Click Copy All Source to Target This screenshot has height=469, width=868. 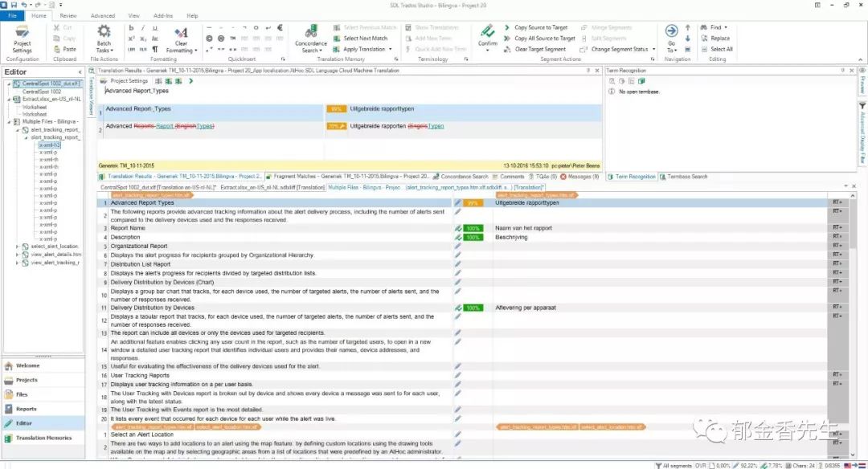click(x=539, y=39)
